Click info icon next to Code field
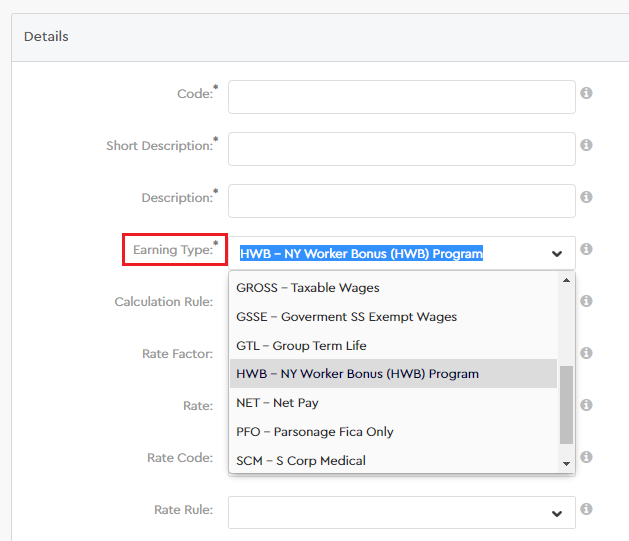 pos(587,93)
